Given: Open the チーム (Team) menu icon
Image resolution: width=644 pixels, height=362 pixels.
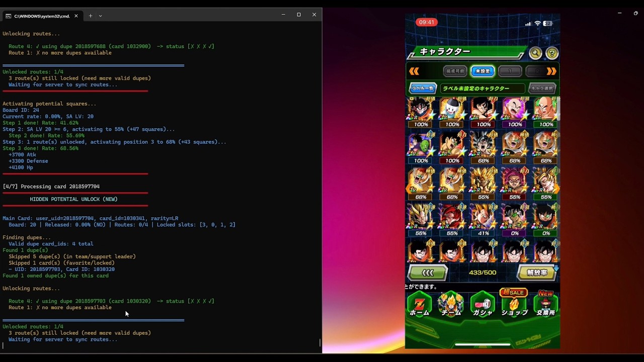Looking at the screenshot, I should [x=451, y=303].
